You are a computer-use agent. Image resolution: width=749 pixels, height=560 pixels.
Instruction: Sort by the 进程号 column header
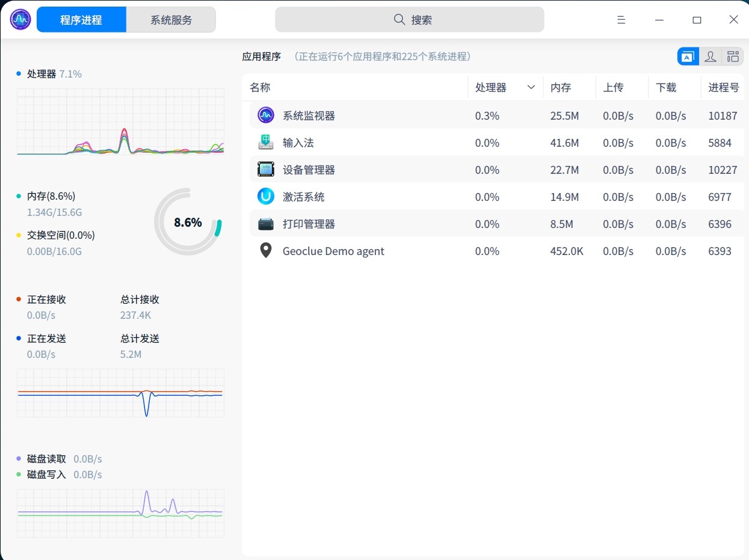tap(724, 87)
